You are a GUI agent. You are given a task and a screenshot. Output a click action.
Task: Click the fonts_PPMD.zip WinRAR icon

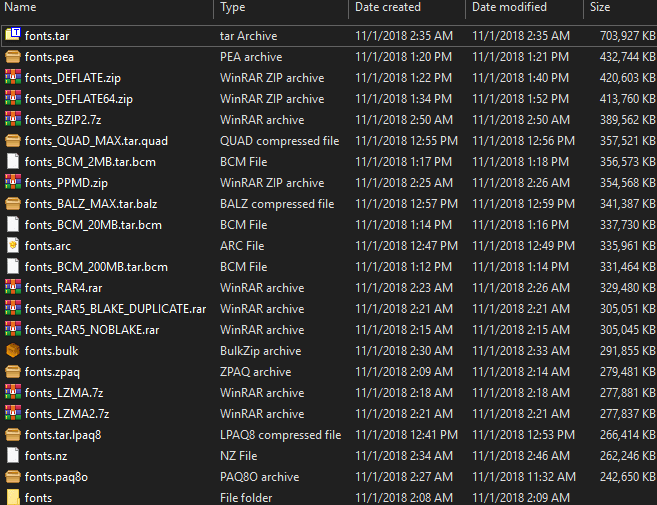tap(13, 182)
